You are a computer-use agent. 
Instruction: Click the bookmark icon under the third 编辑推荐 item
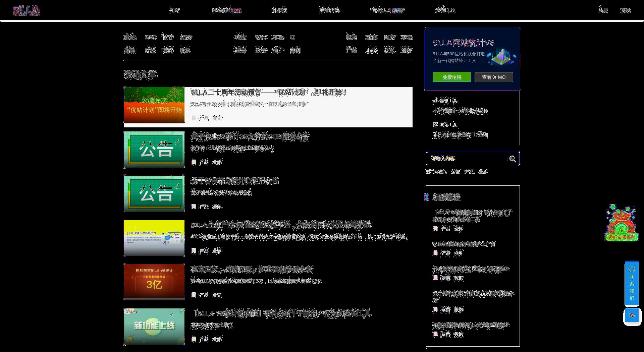point(435,278)
